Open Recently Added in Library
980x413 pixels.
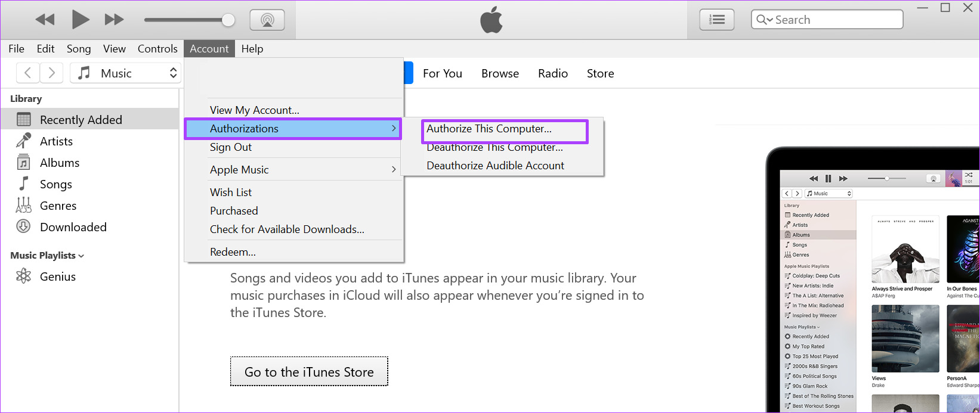coord(81,120)
